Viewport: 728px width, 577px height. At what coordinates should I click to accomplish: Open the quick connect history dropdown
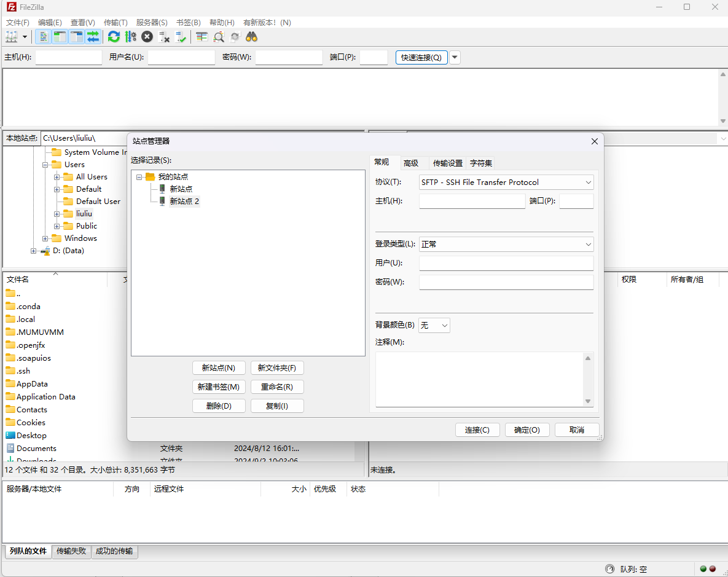pos(455,57)
